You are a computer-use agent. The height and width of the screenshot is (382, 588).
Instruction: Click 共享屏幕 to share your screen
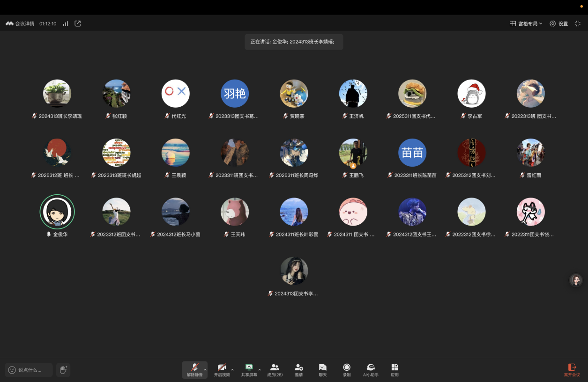tap(249, 370)
